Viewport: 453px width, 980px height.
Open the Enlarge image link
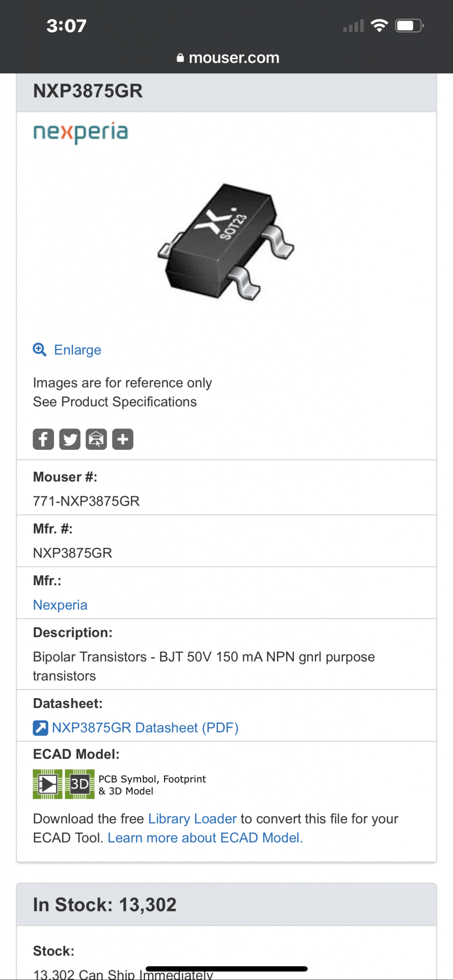[x=77, y=350]
